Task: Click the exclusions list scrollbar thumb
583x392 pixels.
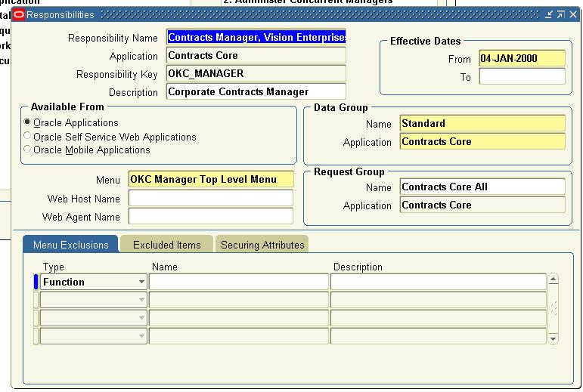Action: (554, 309)
